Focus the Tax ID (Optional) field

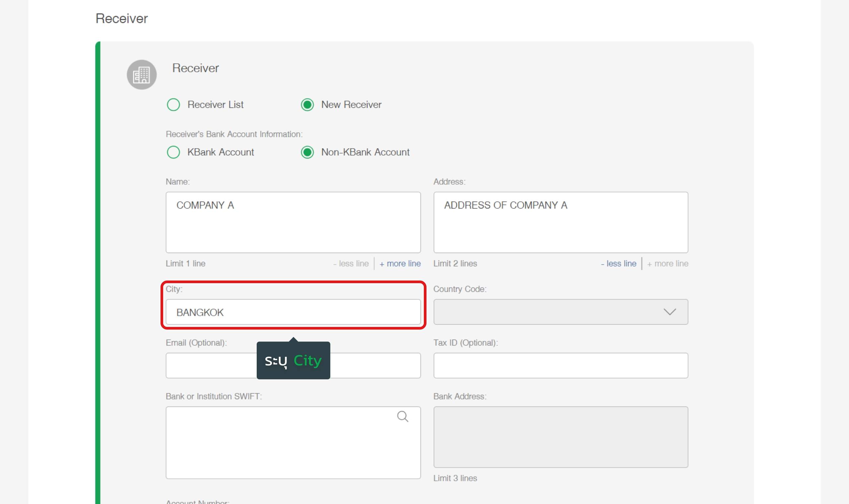click(560, 365)
